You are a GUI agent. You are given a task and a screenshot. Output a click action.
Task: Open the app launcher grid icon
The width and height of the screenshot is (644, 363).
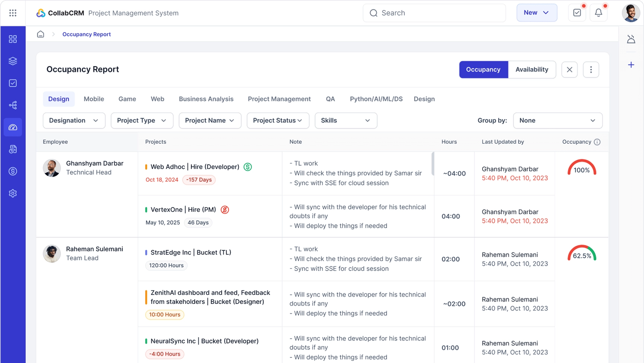click(13, 13)
